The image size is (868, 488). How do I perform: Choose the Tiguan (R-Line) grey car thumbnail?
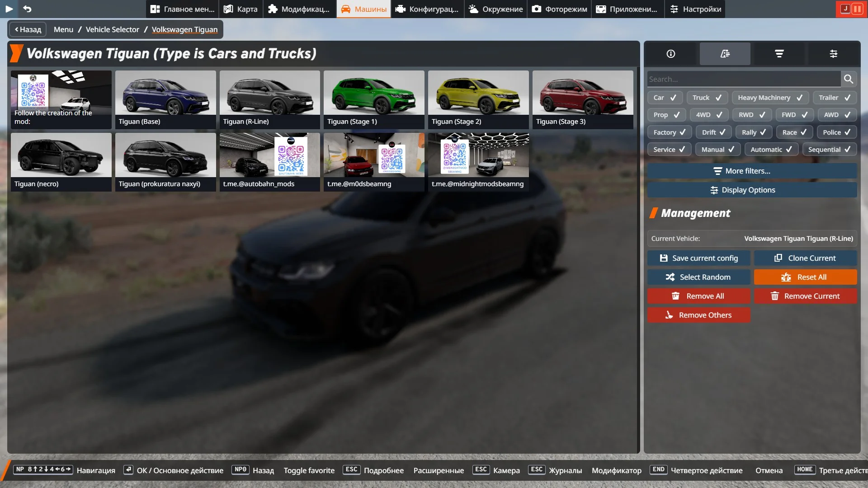(270, 99)
